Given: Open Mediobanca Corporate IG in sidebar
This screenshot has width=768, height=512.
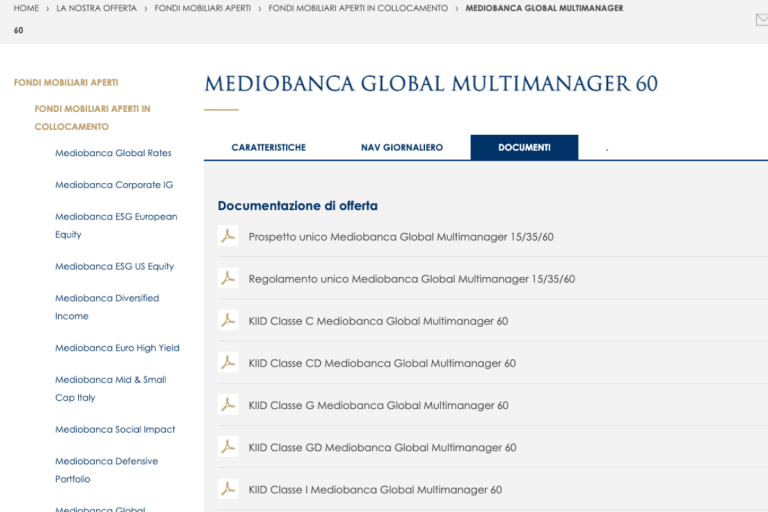Looking at the screenshot, I should (114, 185).
